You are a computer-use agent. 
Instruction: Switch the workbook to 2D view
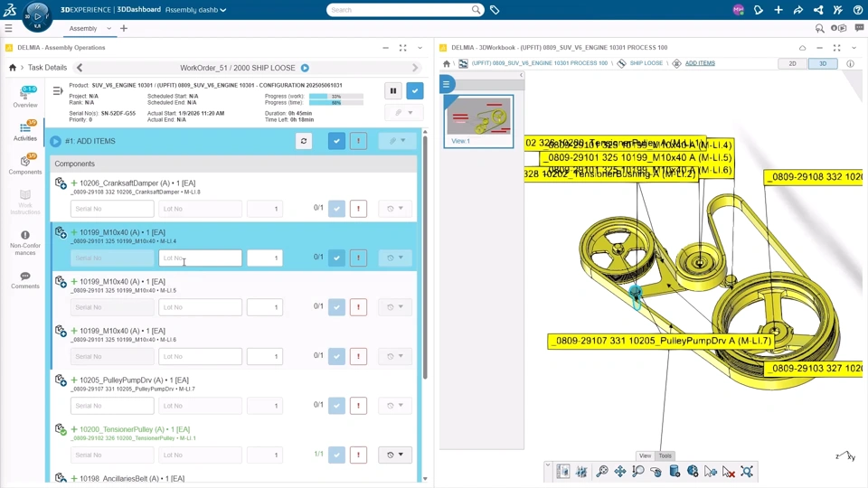tap(793, 63)
